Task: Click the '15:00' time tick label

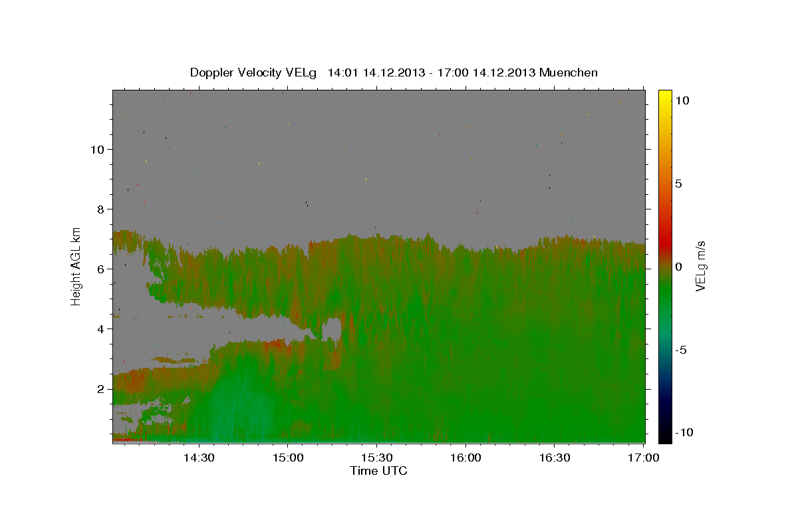Action: [x=287, y=458]
